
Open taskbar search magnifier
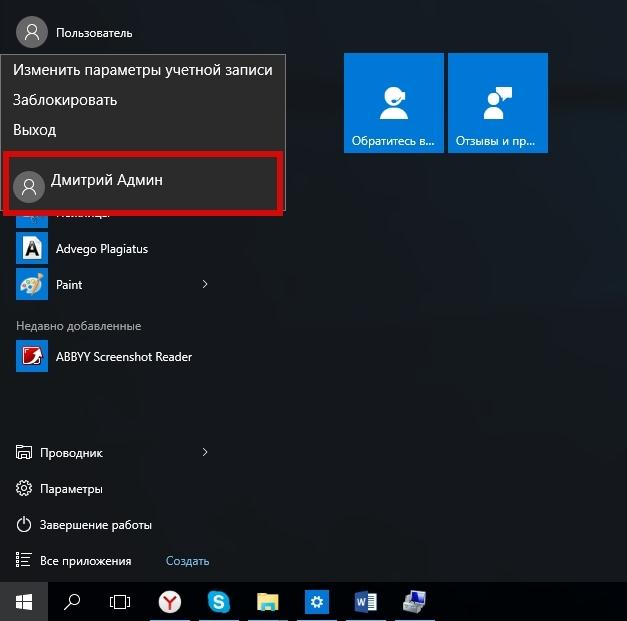point(72,601)
